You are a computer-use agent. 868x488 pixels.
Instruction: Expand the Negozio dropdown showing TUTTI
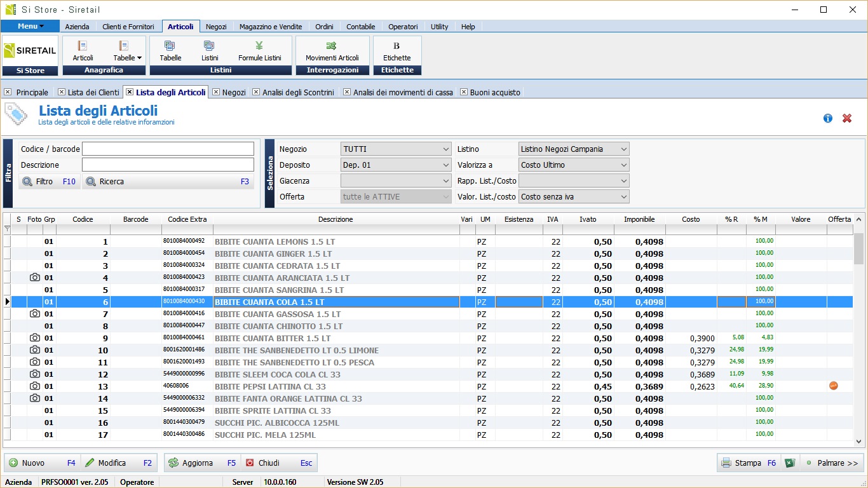(446, 149)
